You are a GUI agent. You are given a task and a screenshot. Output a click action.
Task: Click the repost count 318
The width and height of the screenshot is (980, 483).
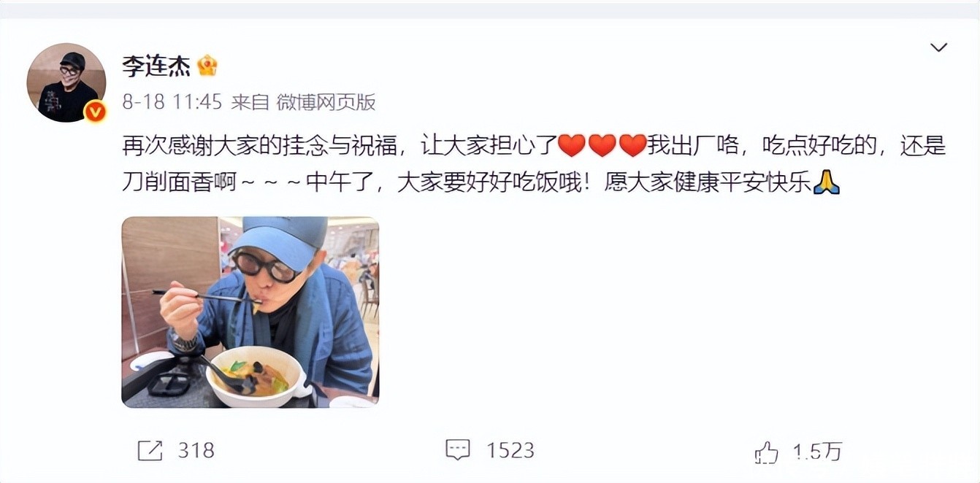pos(196,450)
